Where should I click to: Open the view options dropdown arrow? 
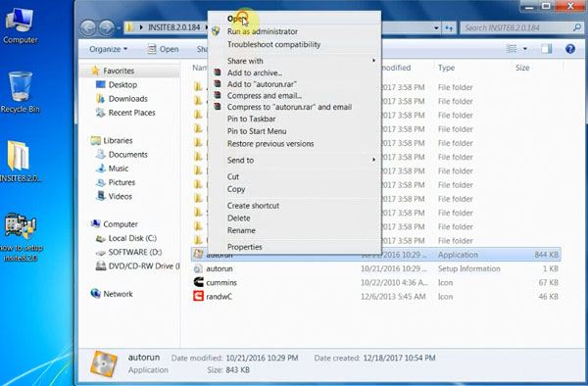[525, 49]
